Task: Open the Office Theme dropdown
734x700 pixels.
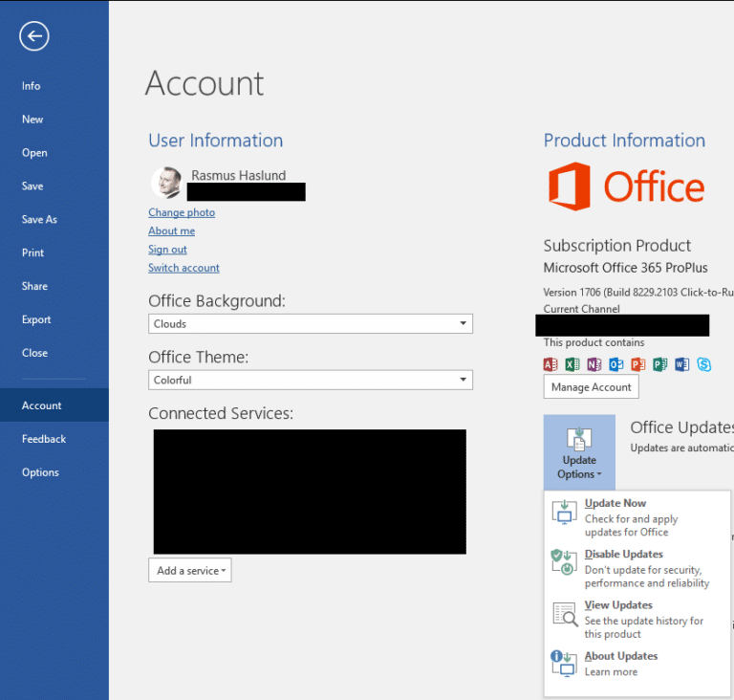Action: 311,380
